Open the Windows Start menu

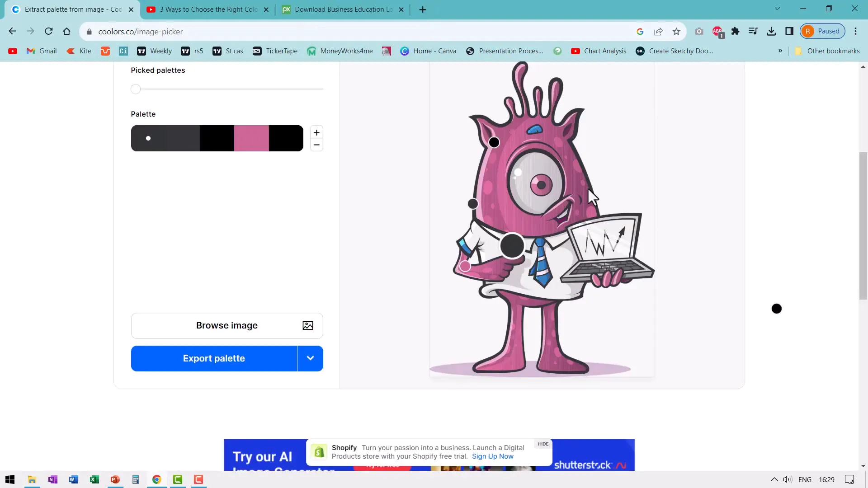point(10,479)
